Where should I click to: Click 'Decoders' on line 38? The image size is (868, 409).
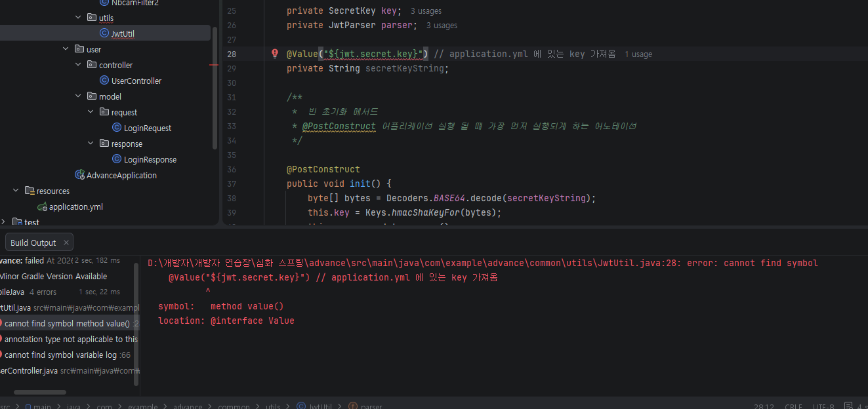click(x=407, y=198)
